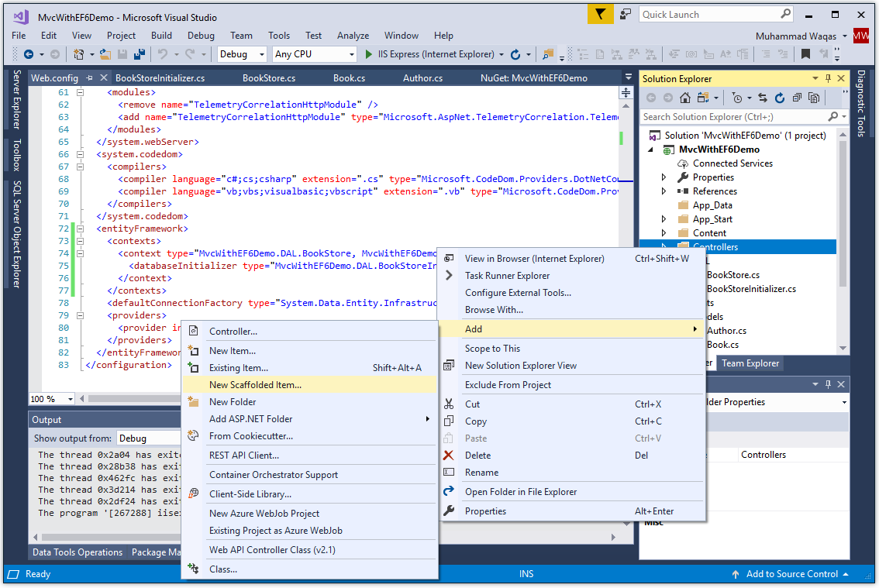Open the Server Explorer side tab
The width and height of the screenshot is (879, 588).
point(17,99)
